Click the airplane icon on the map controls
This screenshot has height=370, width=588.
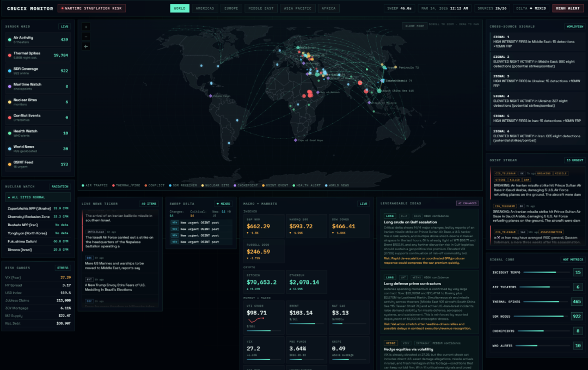pos(86,46)
